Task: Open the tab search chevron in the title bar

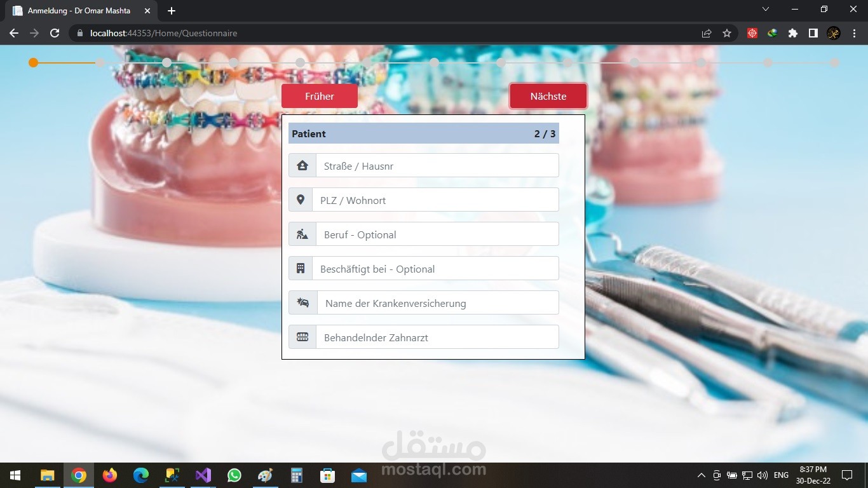Action: [x=765, y=10]
